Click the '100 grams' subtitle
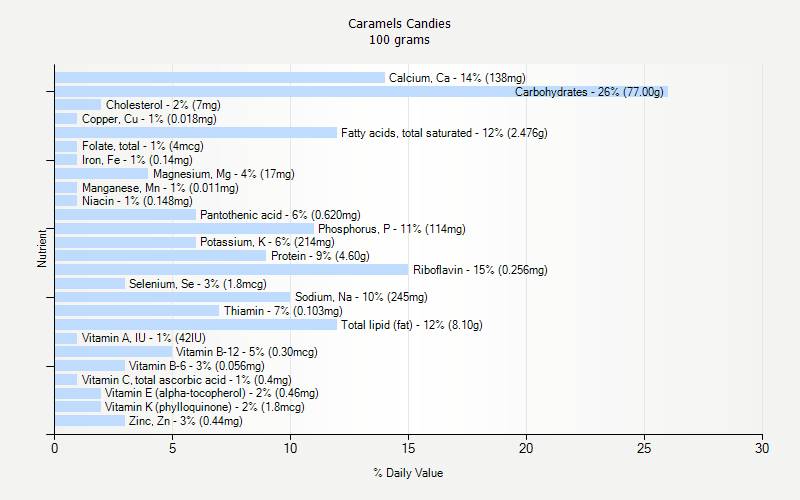 click(x=399, y=40)
